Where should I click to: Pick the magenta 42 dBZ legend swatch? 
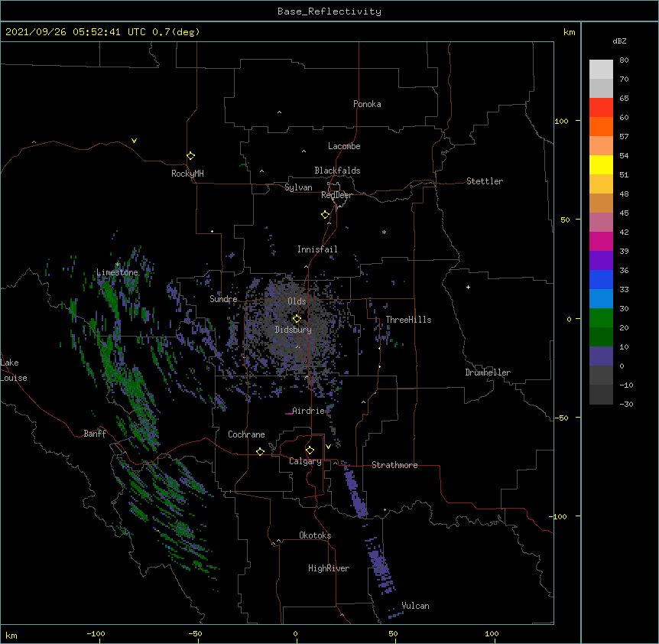[601, 242]
